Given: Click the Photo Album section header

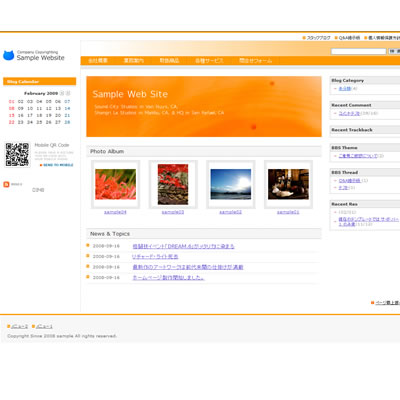Looking at the screenshot, I should pos(204,151).
